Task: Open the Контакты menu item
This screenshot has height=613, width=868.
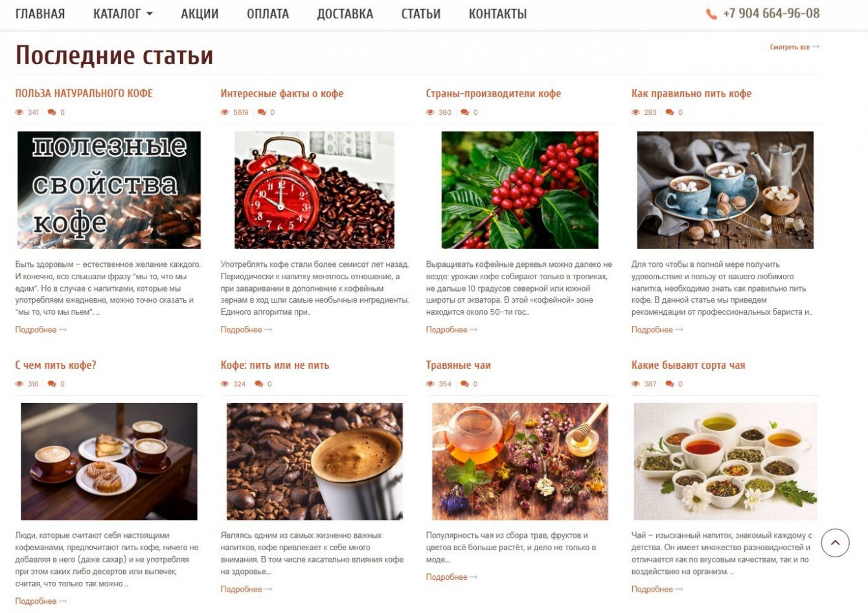Action: coord(497,14)
